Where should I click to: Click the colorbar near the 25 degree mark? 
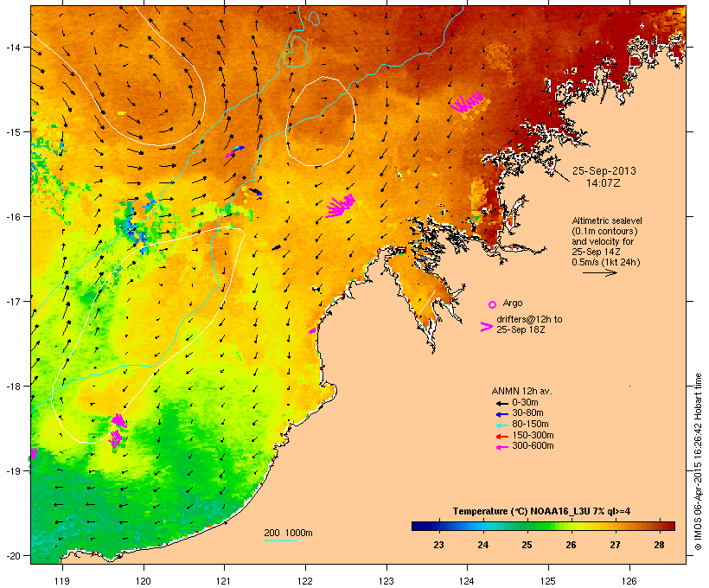(527, 526)
